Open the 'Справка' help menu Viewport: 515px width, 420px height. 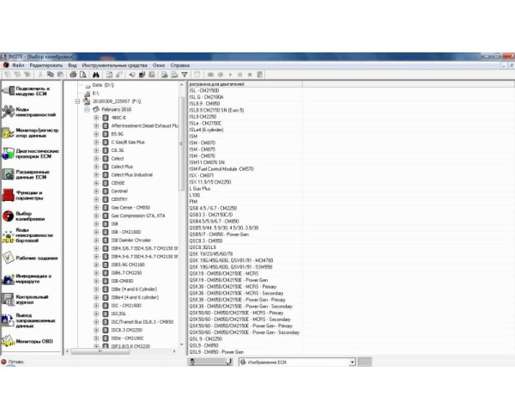(180, 65)
